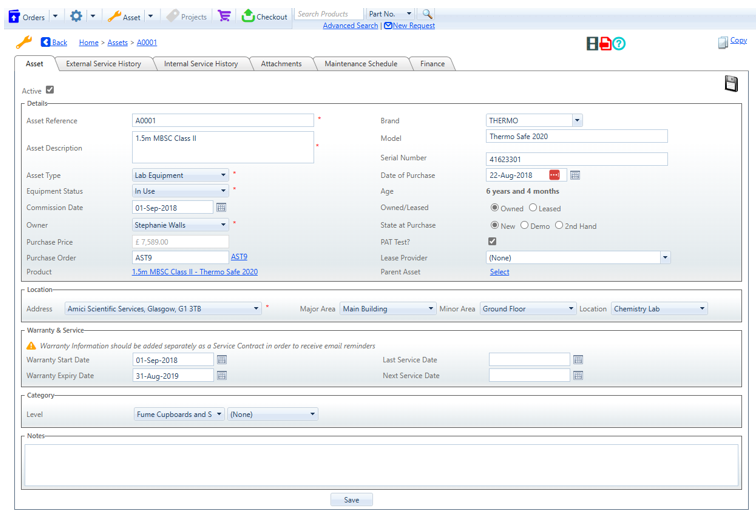Click the Back arrow icon
The image size is (756, 512).
click(45, 42)
